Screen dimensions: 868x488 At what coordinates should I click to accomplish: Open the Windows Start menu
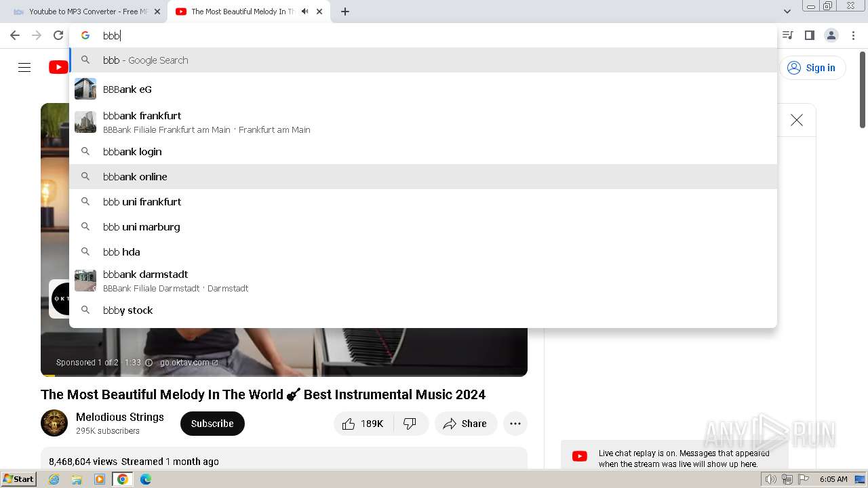pos(18,479)
